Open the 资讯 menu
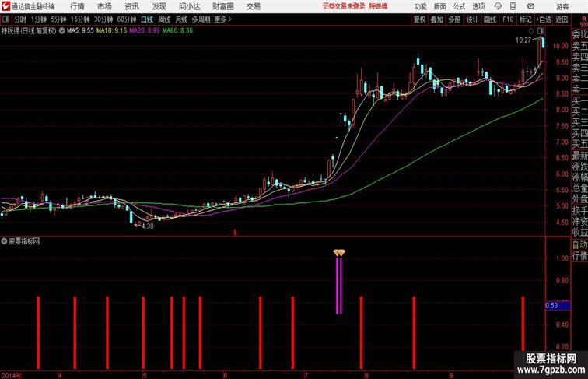Viewport: 588px width, 379px height. 131,6
